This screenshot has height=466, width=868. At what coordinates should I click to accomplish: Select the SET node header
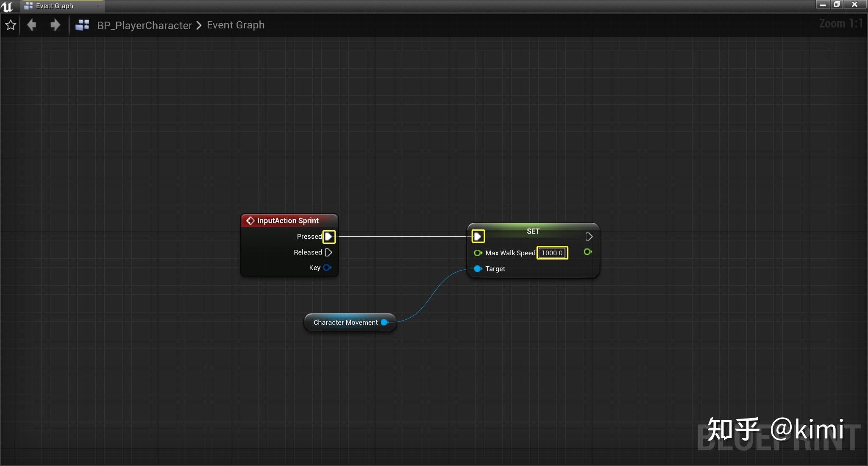533,231
